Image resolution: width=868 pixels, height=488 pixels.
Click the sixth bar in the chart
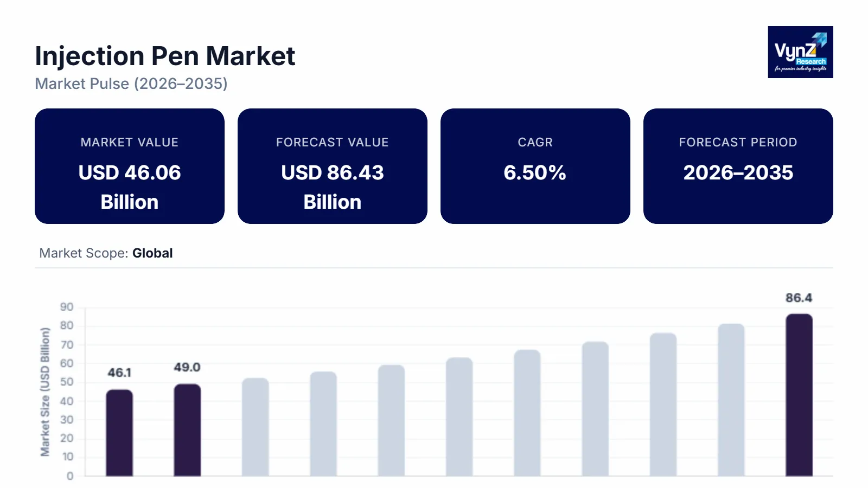click(459, 416)
